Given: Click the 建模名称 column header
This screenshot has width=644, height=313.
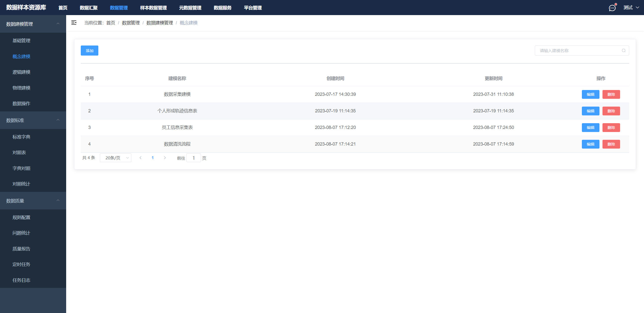Looking at the screenshot, I should pyautogui.click(x=177, y=78).
